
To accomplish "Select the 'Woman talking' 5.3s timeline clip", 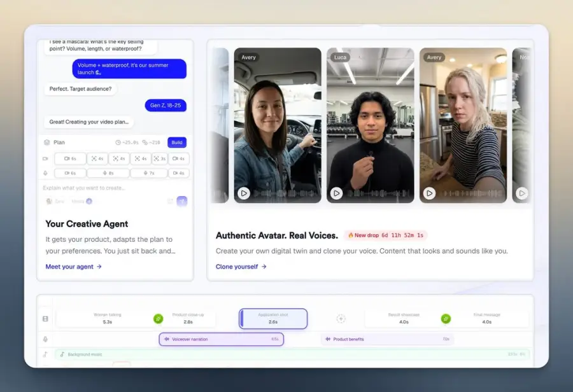I will (108, 319).
